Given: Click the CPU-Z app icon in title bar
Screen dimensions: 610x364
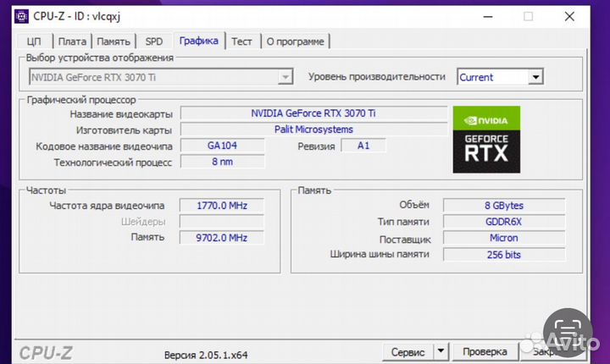Looking at the screenshot, I should pyautogui.click(x=21, y=16).
